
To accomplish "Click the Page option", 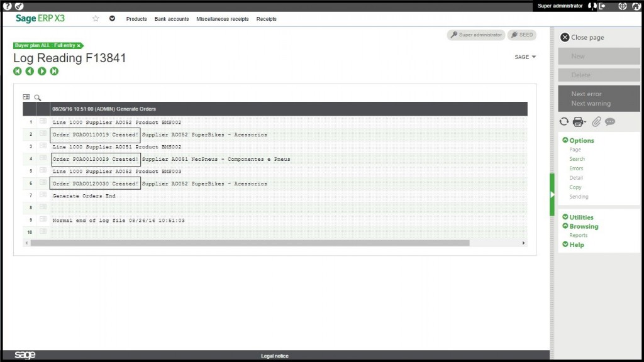I will (x=575, y=150).
